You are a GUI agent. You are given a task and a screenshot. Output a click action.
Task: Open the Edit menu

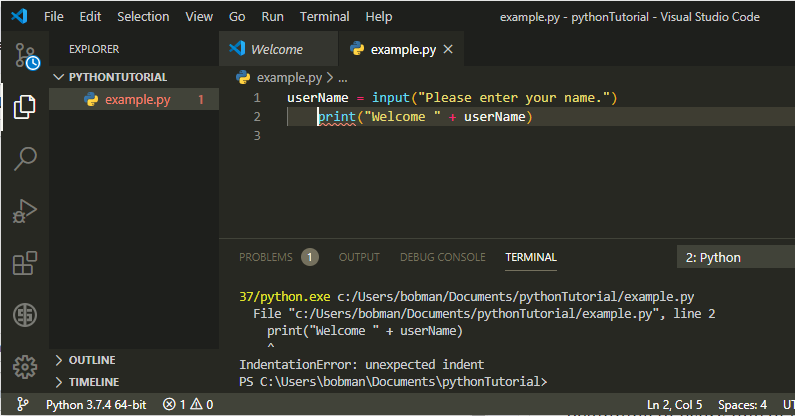pos(90,17)
